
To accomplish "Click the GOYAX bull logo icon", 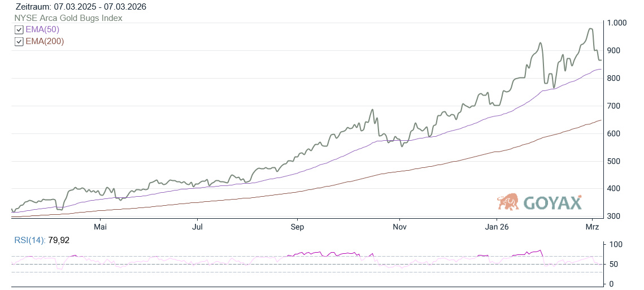I will (508, 202).
